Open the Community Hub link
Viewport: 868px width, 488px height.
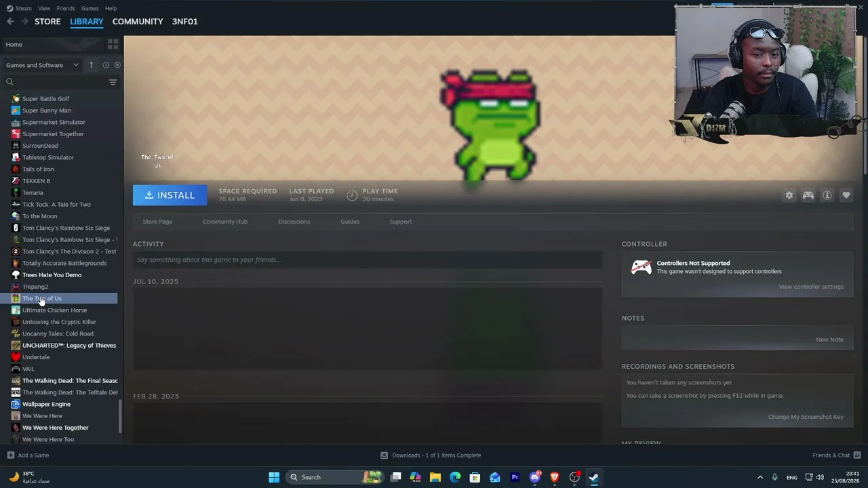225,222
